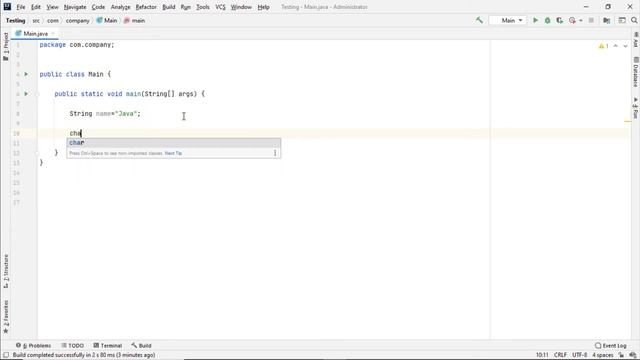Click completion popup options dots icon
Viewport: 640px width, 360px height.
click(x=275, y=153)
